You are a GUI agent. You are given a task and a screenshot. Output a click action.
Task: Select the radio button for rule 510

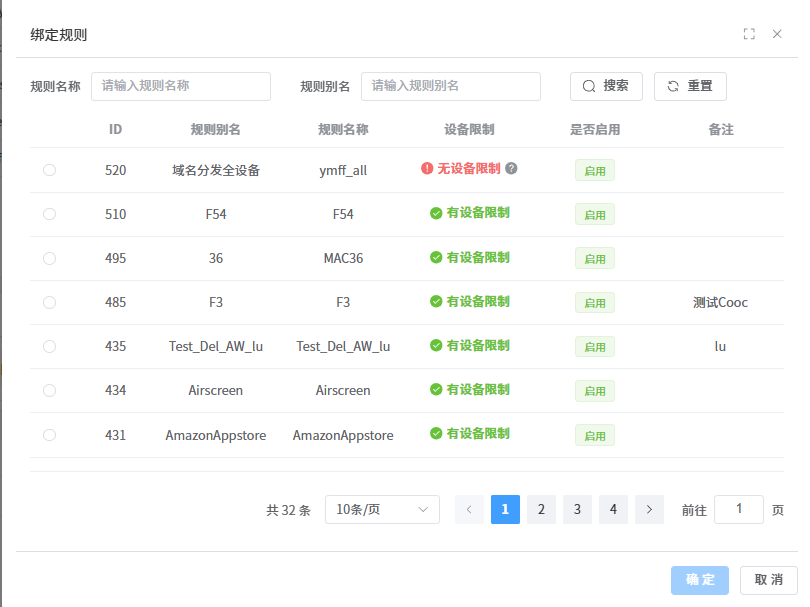pyautogui.click(x=50, y=214)
